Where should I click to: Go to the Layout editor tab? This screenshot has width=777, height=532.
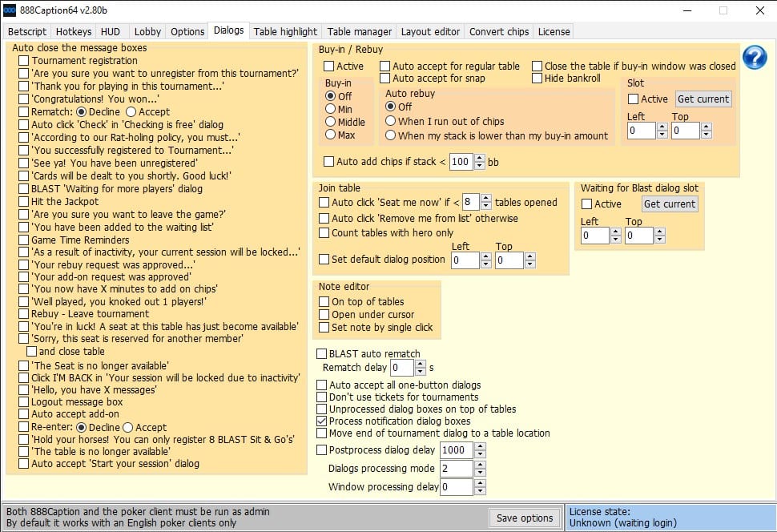pos(431,32)
